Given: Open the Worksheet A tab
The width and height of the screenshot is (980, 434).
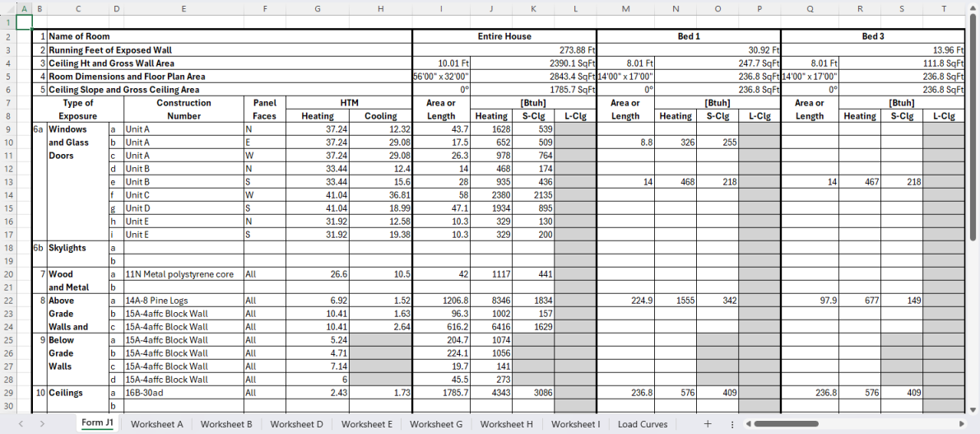Looking at the screenshot, I should (x=157, y=424).
